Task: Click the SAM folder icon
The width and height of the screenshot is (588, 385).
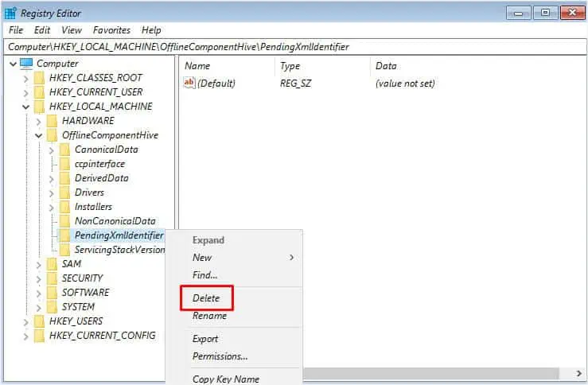Action: tap(52, 264)
